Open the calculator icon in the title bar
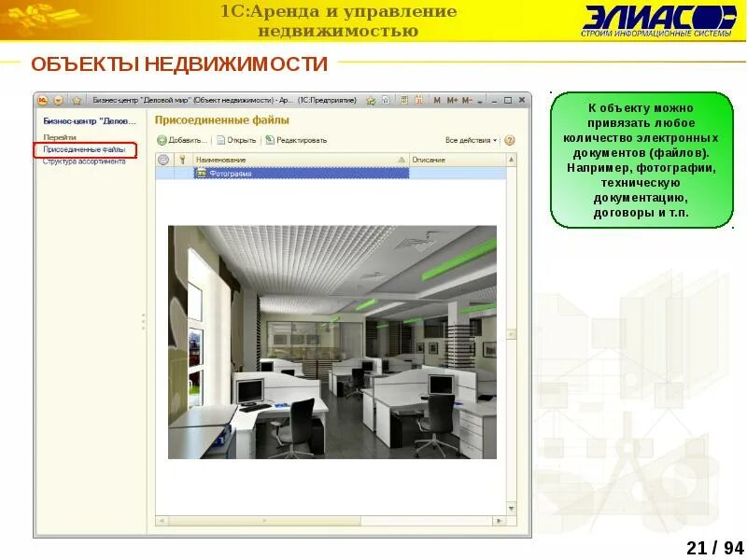The image size is (747, 560). point(404,100)
